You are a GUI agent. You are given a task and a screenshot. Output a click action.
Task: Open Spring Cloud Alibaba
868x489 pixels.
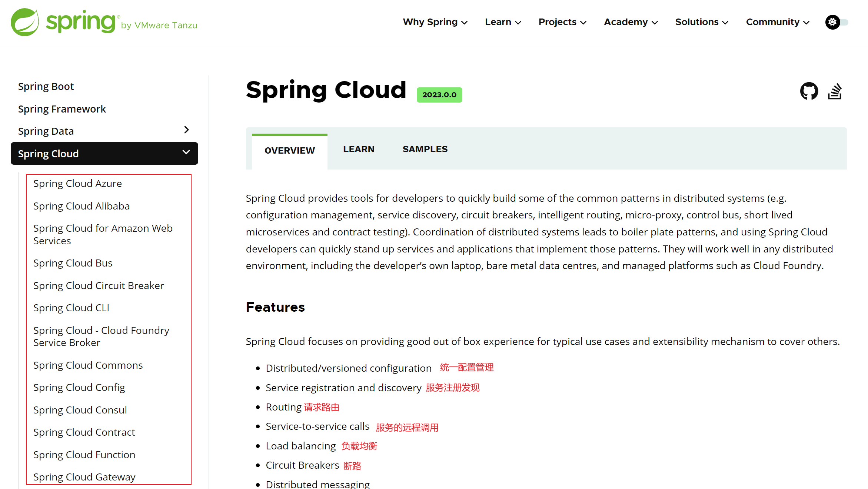tap(82, 206)
